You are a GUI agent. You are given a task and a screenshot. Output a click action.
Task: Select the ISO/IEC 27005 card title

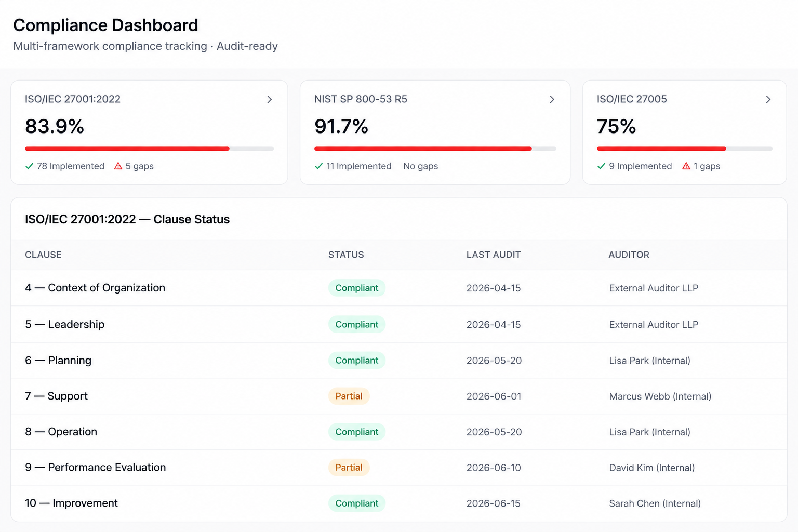(x=632, y=99)
